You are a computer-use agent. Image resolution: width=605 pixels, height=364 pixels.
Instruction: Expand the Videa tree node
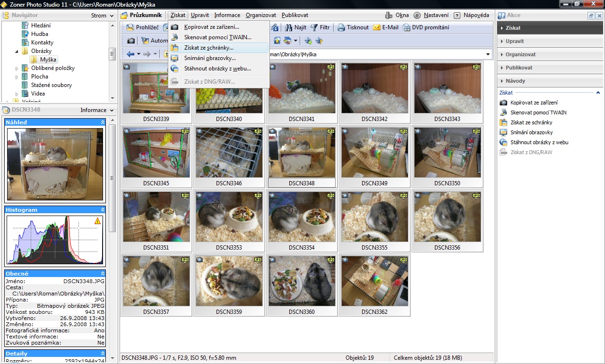pos(17,94)
